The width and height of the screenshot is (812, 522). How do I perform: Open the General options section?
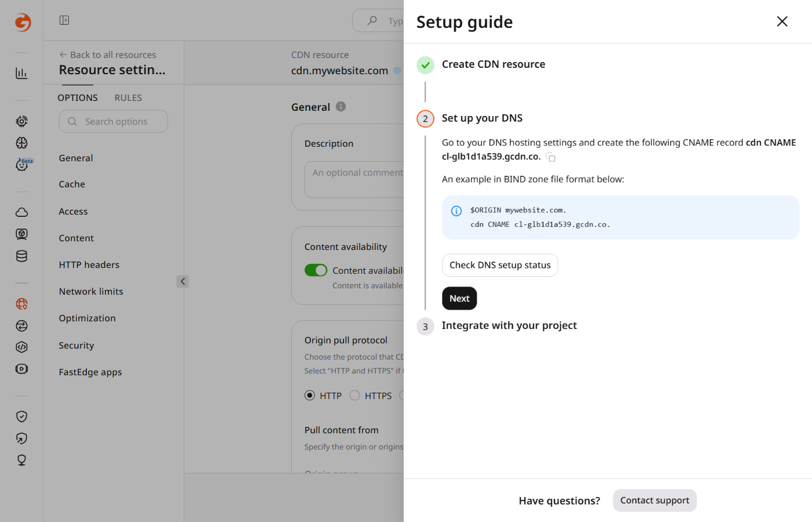click(x=76, y=158)
